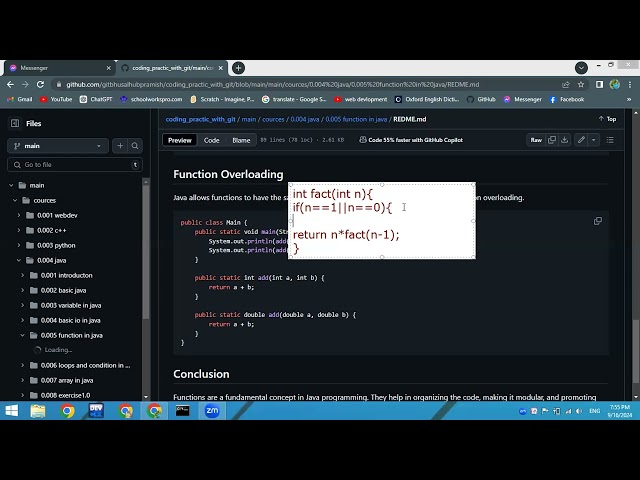Open 0.005 function in java breadcrumb

(x=356, y=119)
